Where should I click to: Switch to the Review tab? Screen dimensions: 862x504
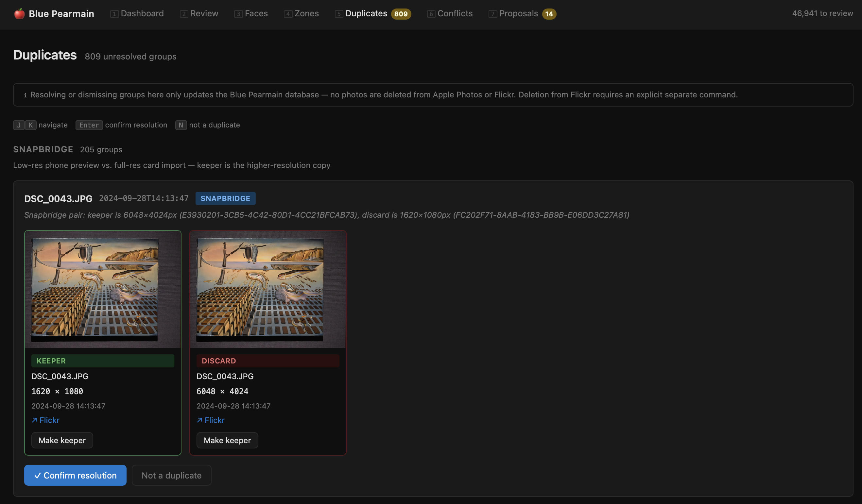point(199,14)
